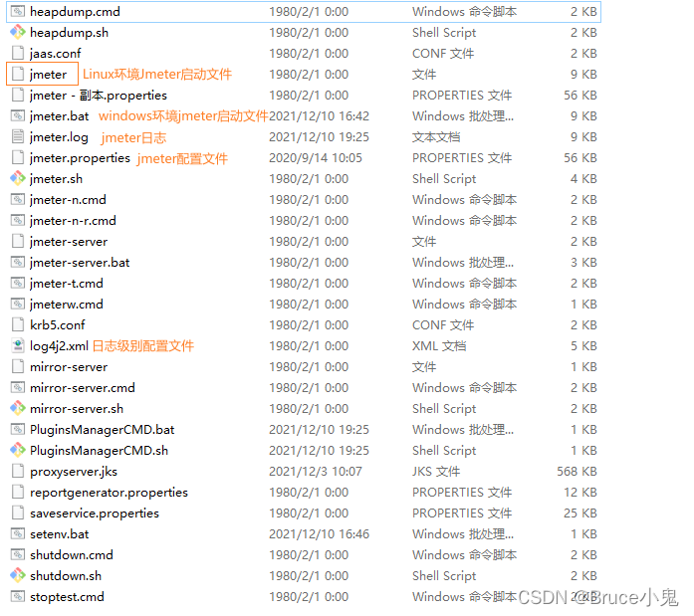Click the jaas.conf file icon
This screenshot has width=694, height=616.
click(x=18, y=53)
